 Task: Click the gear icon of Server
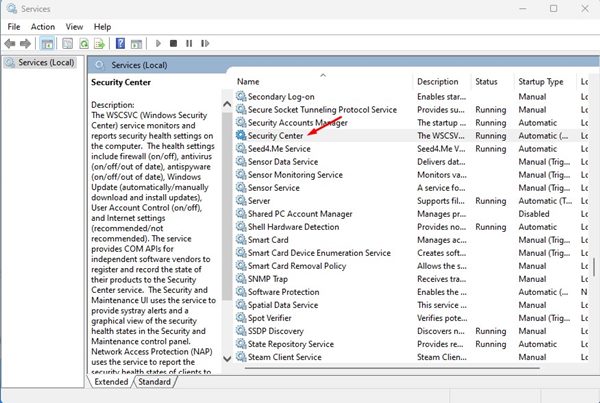[241, 200]
